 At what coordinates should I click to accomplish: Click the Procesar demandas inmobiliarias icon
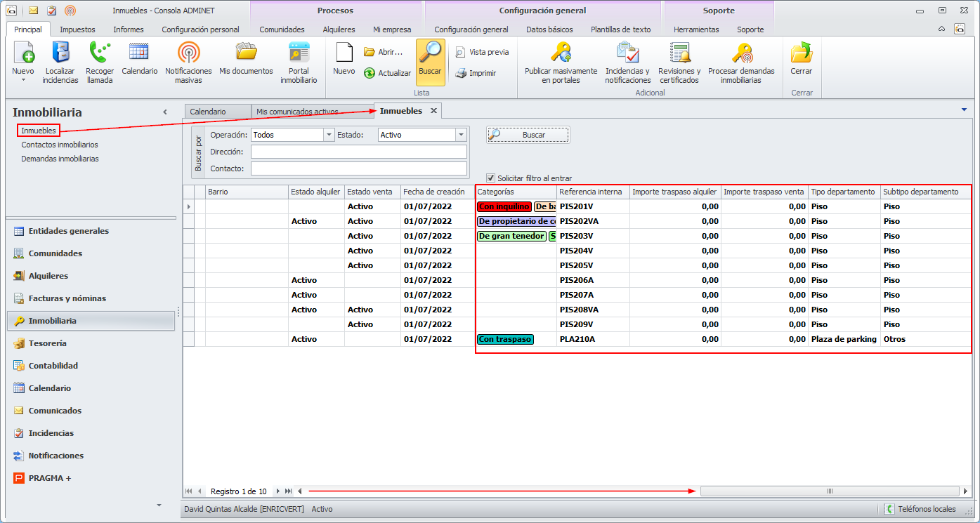[x=741, y=53]
